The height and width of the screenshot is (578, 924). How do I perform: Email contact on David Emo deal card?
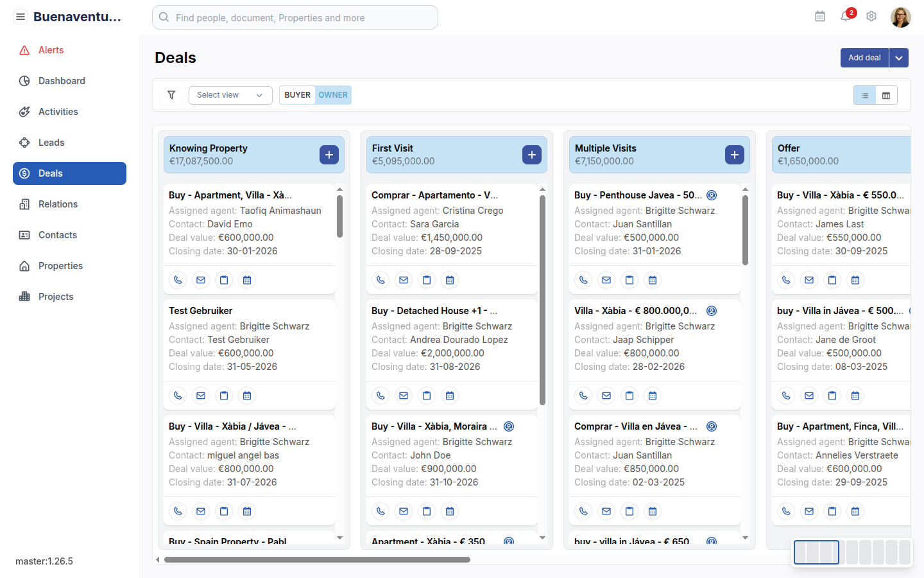[201, 280]
